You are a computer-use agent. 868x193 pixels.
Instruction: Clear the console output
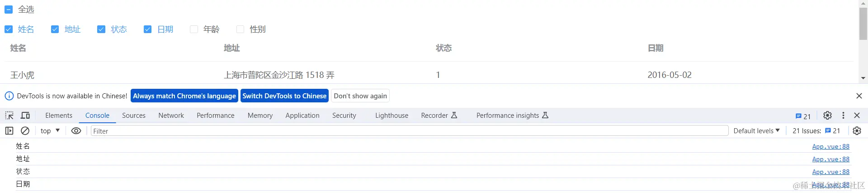(x=25, y=131)
